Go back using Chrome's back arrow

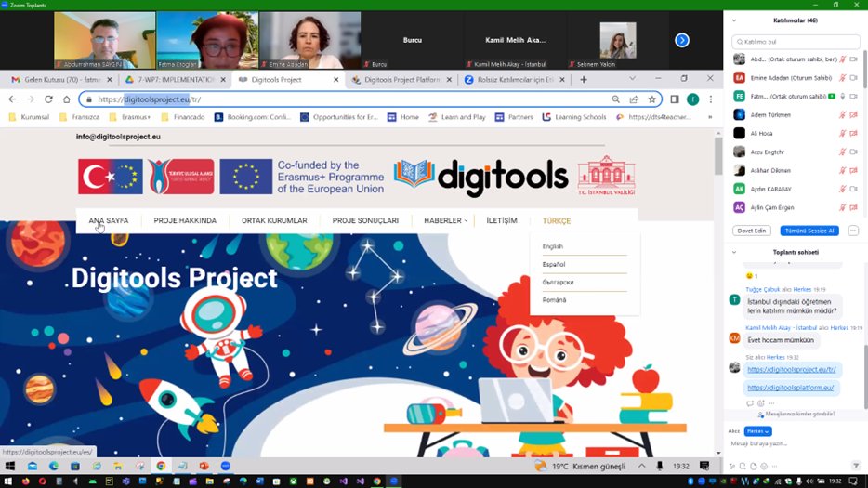(12, 99)
